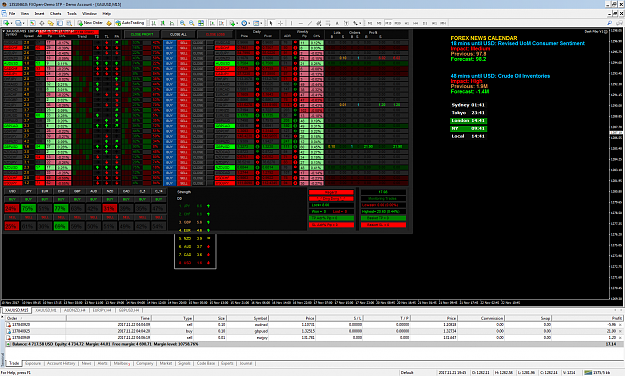The image size is (625, 376).
Task: Click the green 76% JPY strength box
Action: pos(28,208)
